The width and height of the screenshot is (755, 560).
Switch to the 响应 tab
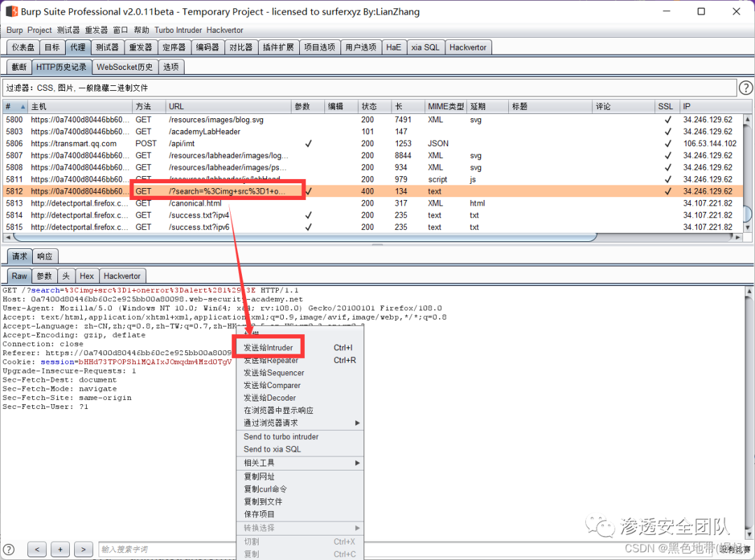tap(45, 256)
